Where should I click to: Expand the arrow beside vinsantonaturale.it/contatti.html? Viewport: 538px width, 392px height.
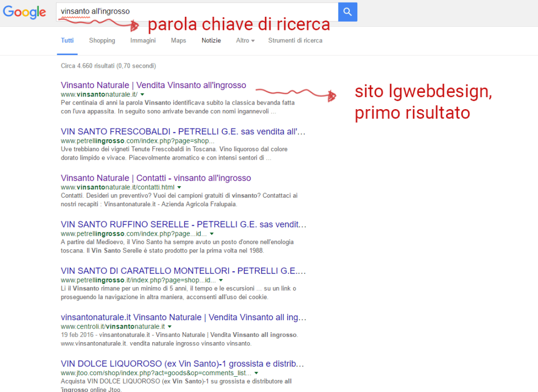click(179, 187)
